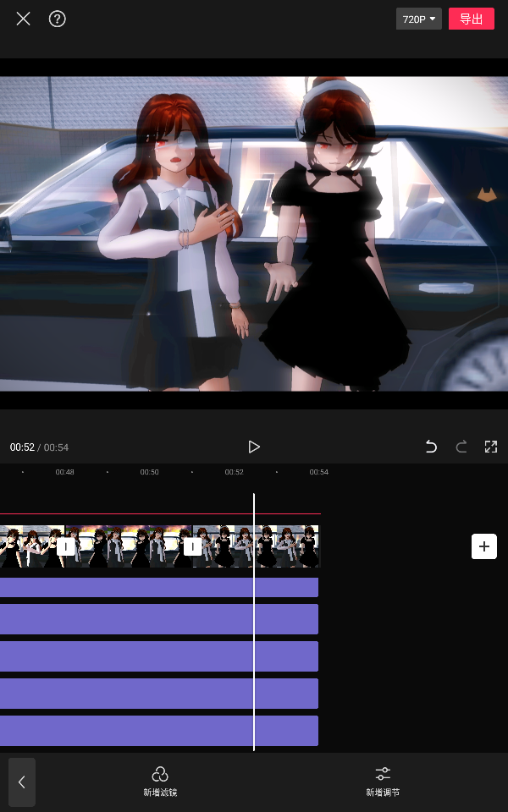
Task: Click the 00:54 mark on the time ruler
Action: coord(319,472)
